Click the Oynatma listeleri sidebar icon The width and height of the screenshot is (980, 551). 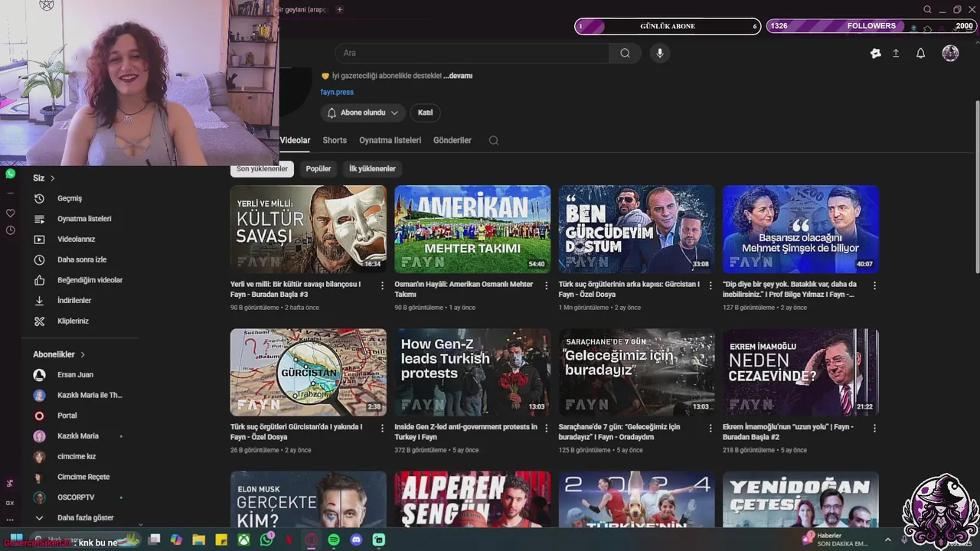pos(40,219)
